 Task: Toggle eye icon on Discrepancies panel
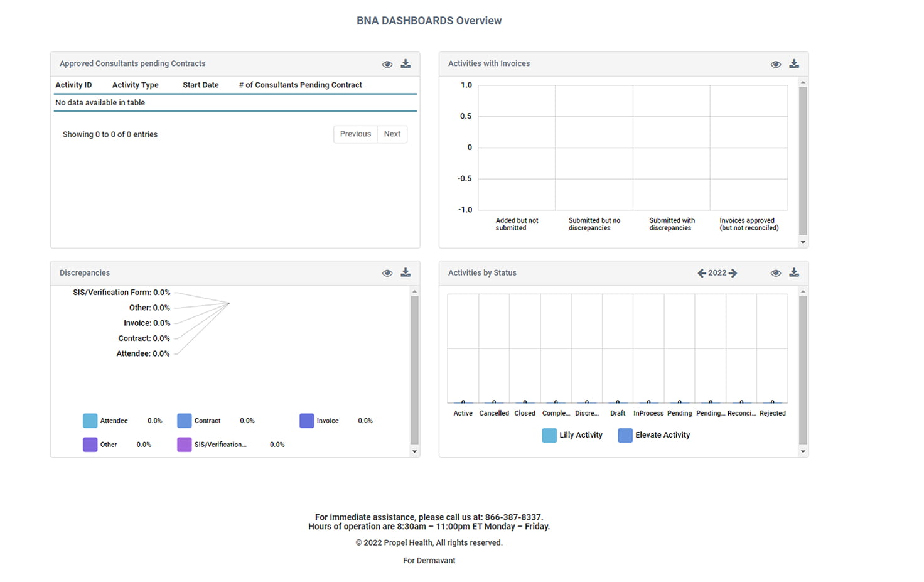tap(387, 273)
